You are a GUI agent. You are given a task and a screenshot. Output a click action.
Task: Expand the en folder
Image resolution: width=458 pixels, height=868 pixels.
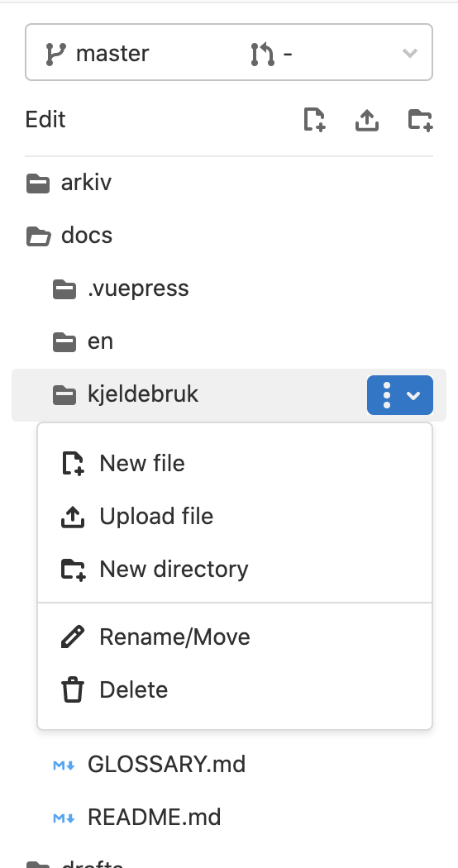pyautogui.click(x=229, y=341)
